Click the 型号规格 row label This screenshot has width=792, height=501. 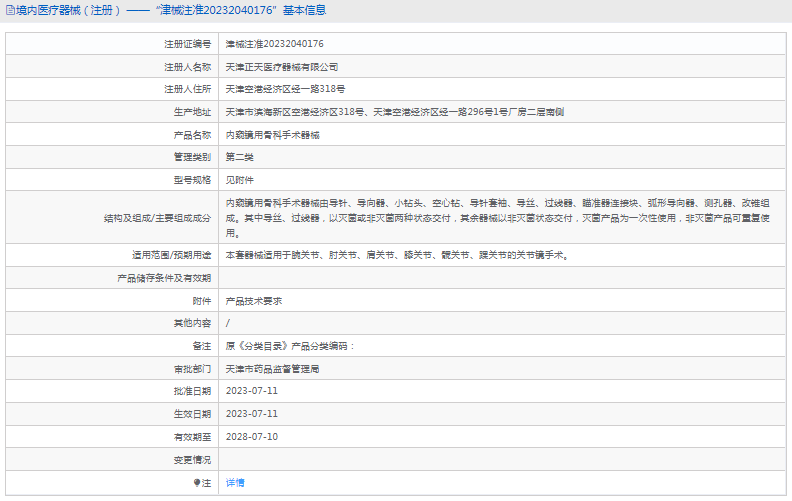[192, 180]
